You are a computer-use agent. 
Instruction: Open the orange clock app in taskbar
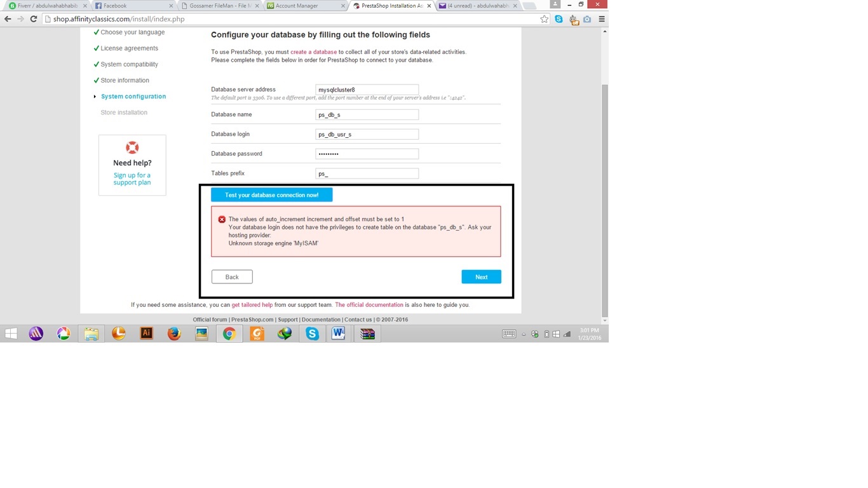click(119, 334)
